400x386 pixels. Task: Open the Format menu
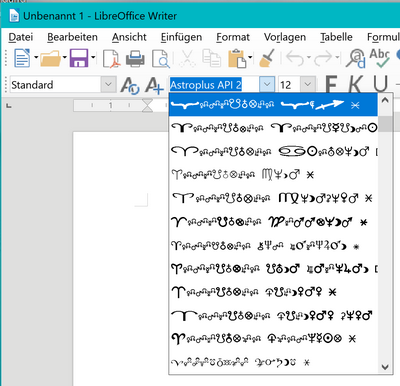[233, 37]
